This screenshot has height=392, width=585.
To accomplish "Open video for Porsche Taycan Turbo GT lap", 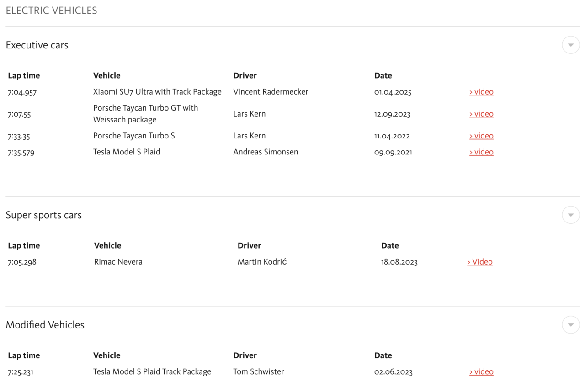I will [x=481, y=114].
